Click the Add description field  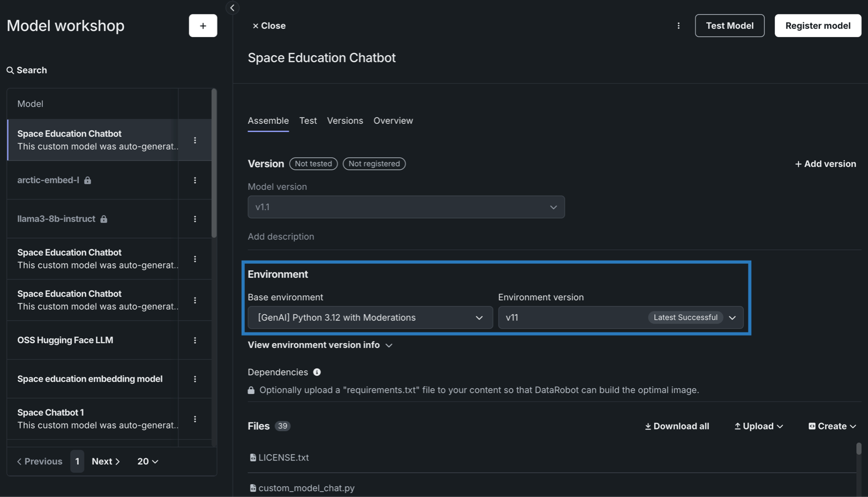tap(281, 236)
